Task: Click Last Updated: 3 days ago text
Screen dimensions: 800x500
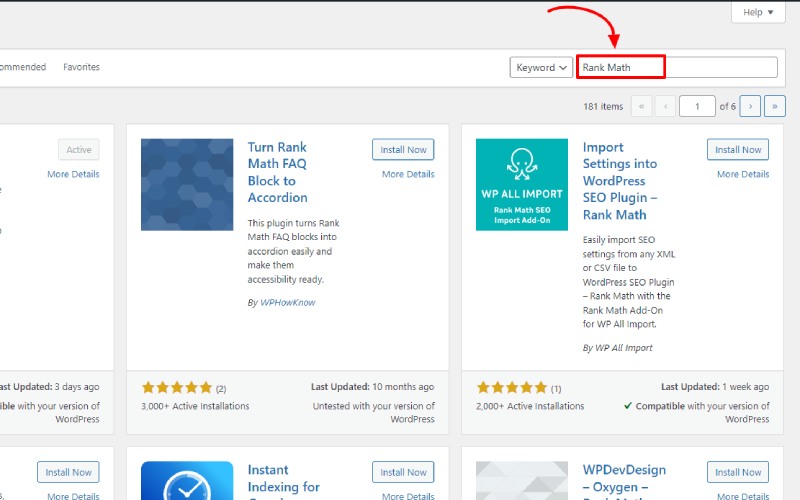Action: (49, 387)
